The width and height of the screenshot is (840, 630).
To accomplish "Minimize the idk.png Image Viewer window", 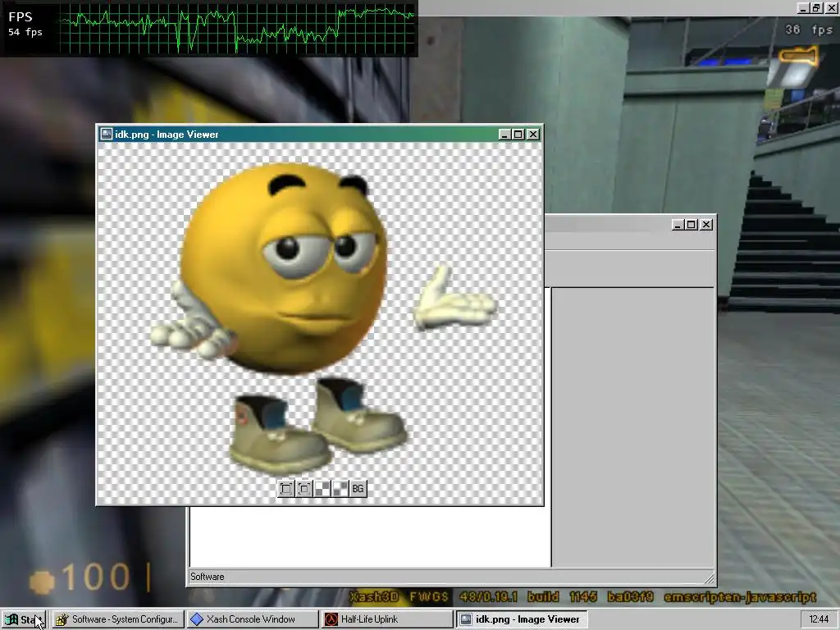I will (x=504, y=135).
